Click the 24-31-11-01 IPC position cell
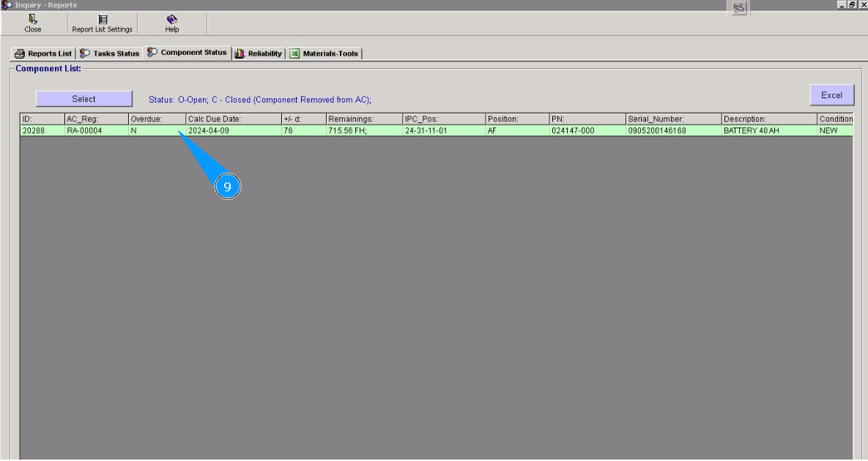Viewport: 868px width, 461px height. click(445, 130)
